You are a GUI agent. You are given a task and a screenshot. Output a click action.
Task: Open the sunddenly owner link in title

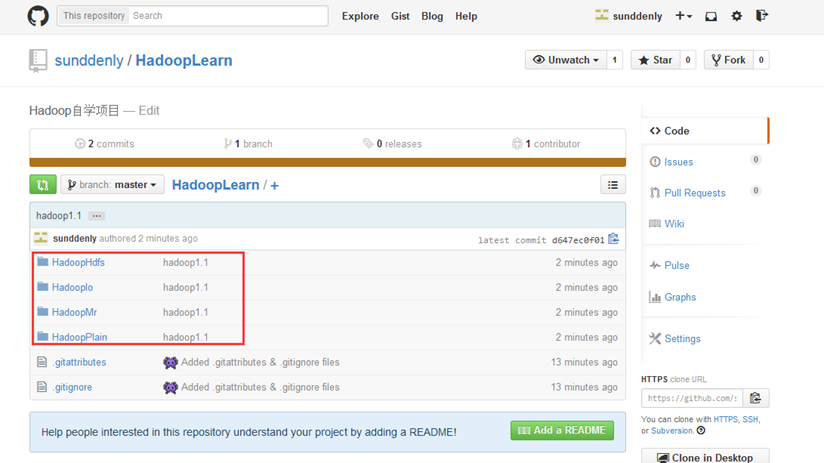(89, 60)
